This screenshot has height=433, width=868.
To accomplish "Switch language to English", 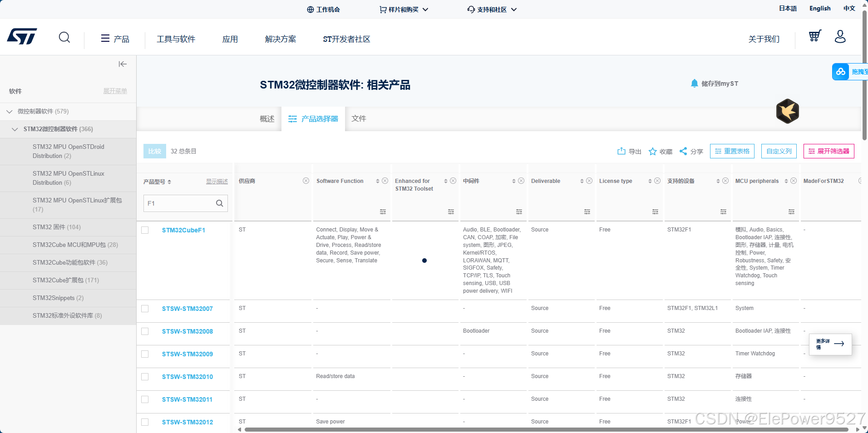I will click(x=820, y=8).
